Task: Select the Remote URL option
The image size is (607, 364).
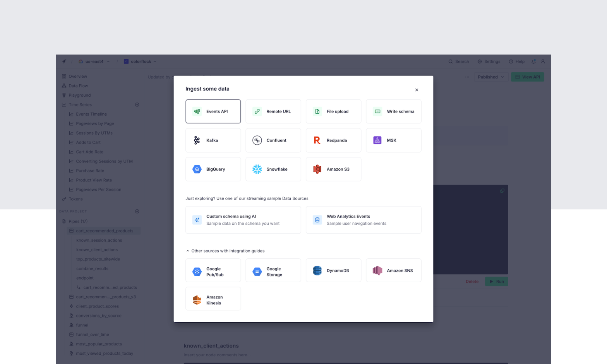Action: coord(273,111)
